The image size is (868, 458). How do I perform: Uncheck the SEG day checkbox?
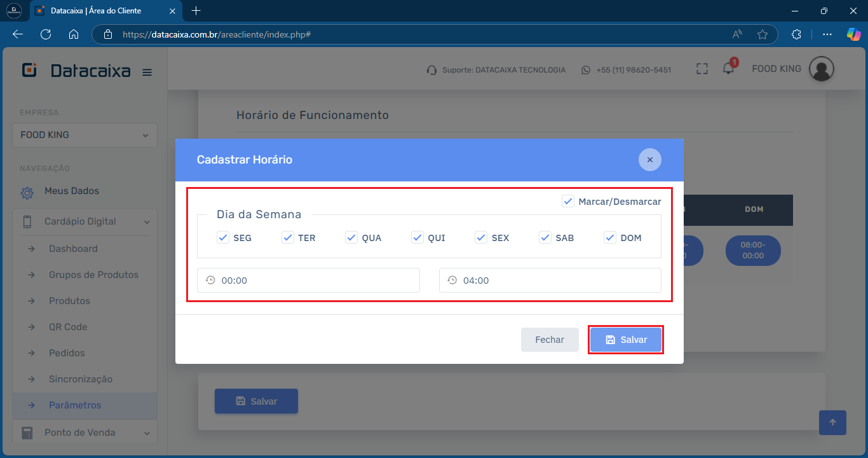223,237
